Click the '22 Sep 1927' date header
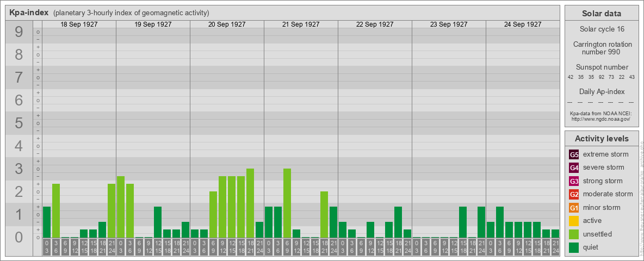 [x=375, y=24]
